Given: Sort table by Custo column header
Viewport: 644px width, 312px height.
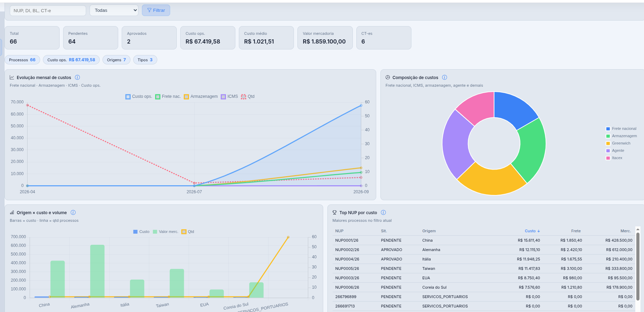Looking at the screenshot, I should 532,231.
